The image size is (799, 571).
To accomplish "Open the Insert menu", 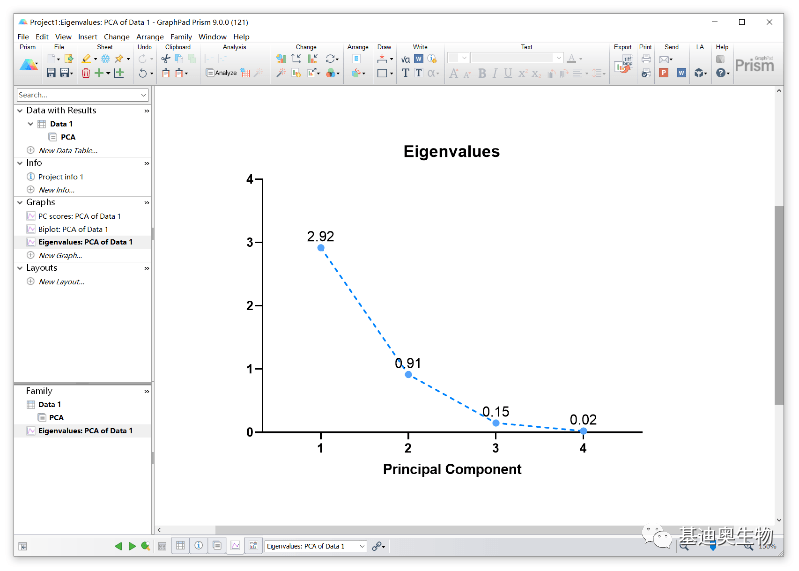I will [x=87, y=37].
